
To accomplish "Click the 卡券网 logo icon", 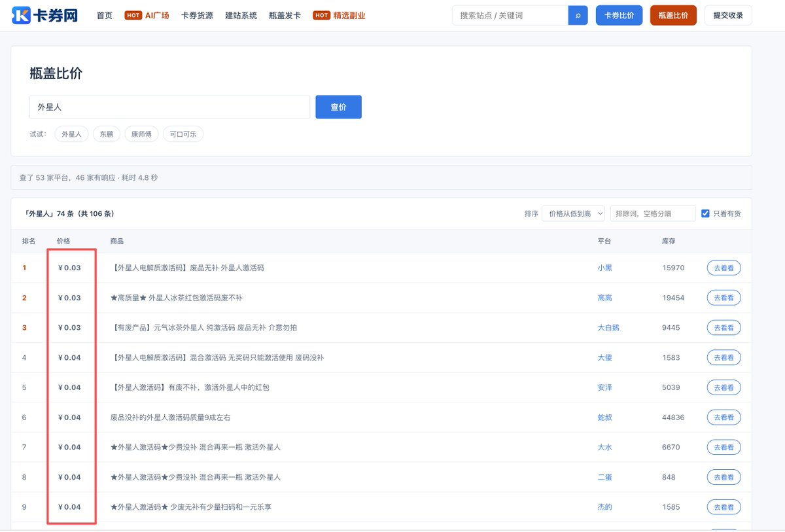I will pyautogui.click(x=21, y=15).
